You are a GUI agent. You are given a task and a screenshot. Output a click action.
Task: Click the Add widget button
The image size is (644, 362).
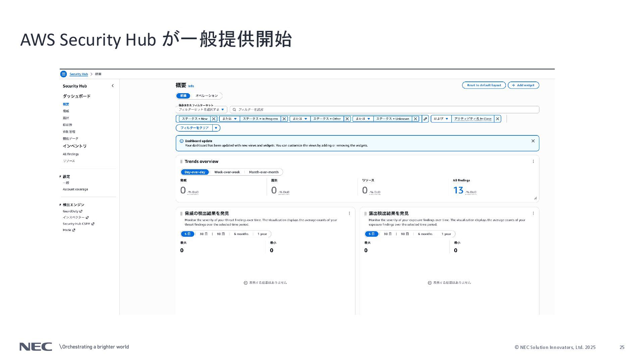click(x=523, y=85)
